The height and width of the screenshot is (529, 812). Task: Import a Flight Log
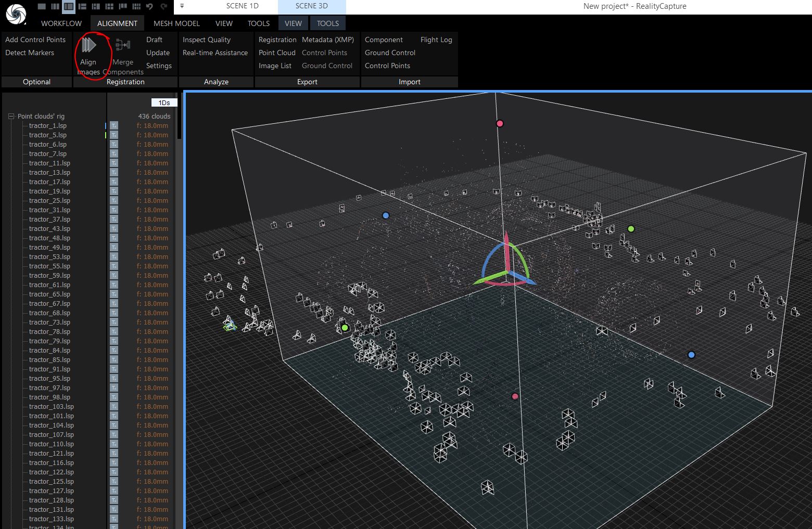436,40
